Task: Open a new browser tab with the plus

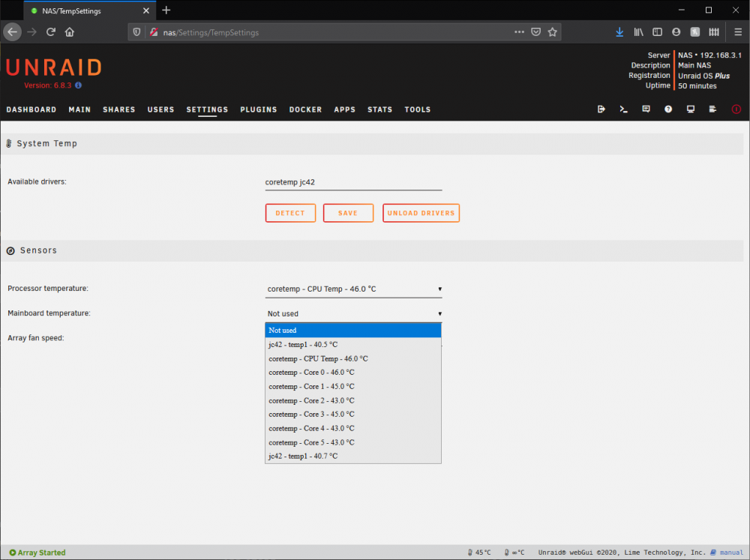Action: point(166,10)
